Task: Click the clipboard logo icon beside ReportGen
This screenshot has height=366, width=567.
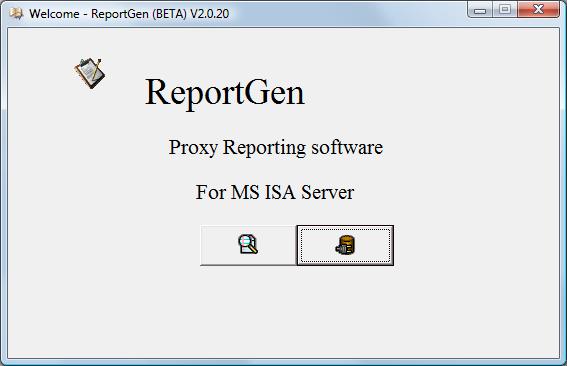Action: tap(90, 73)
